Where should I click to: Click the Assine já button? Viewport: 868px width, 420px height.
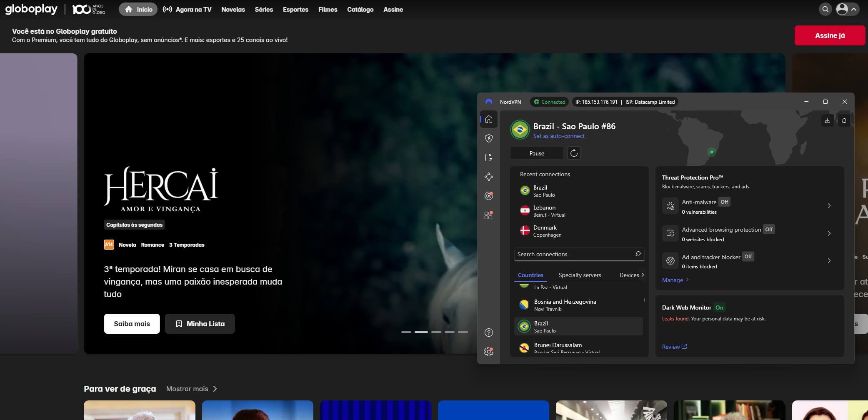(830, 36)
